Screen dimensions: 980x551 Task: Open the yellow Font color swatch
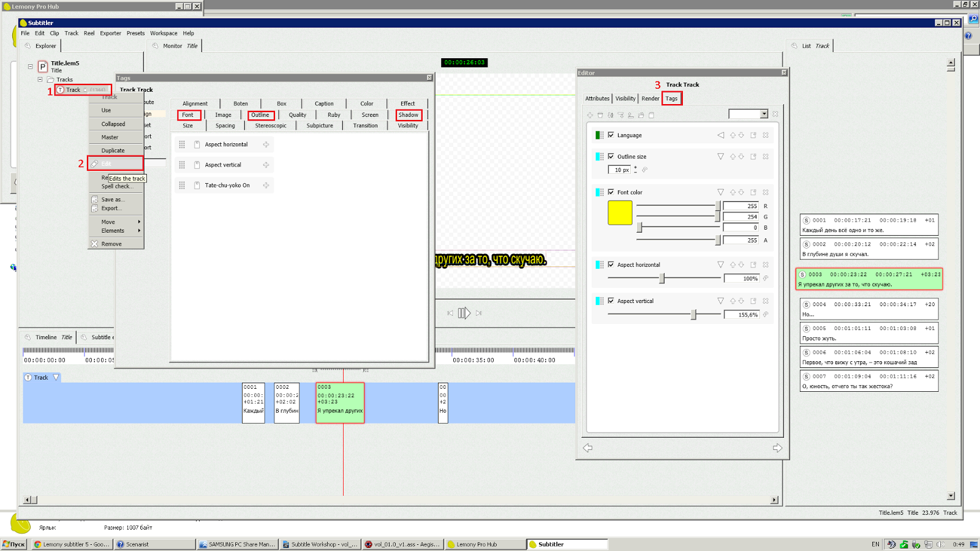620,213
